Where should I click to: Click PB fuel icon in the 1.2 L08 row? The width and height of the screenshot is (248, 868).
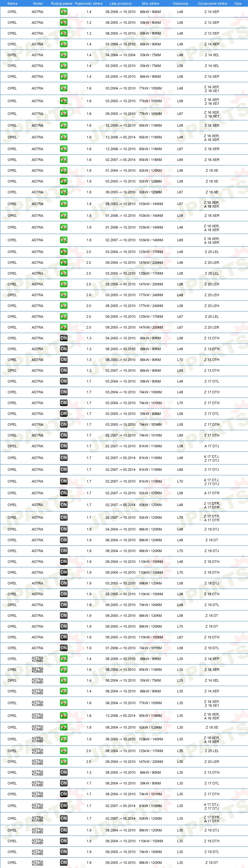click(63, 23)
